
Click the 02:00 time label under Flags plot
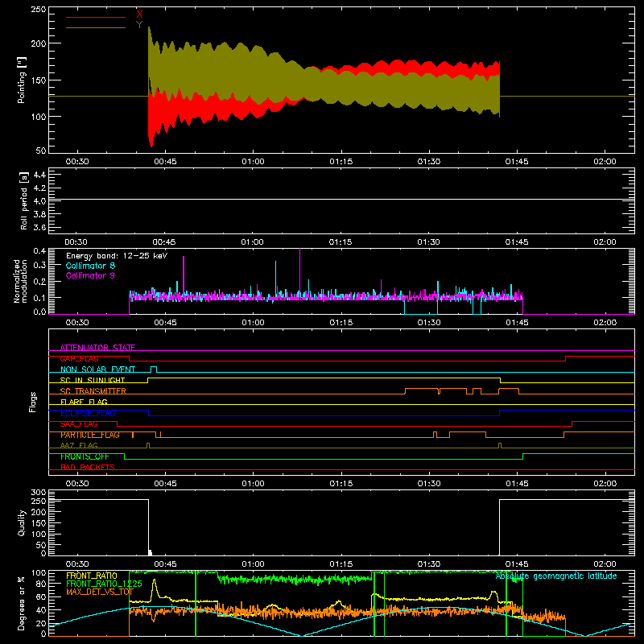[605, 484]
